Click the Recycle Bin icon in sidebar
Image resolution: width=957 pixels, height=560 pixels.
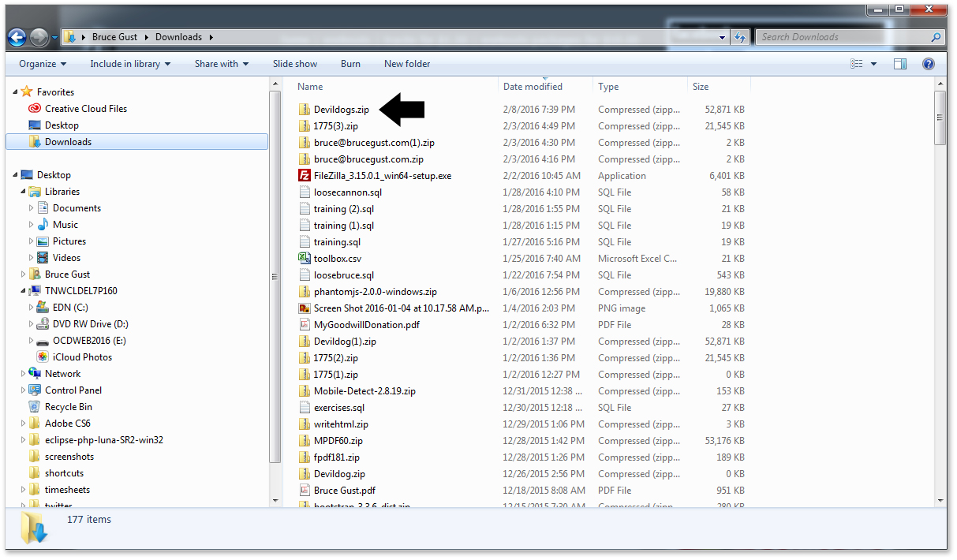pos(35,407)
